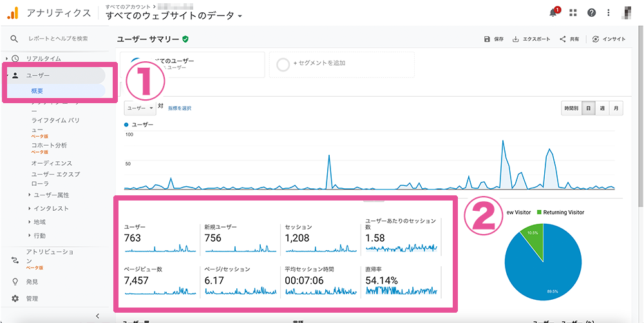Click the セッション 1,208 metric
Screen dimensions: 644x323
321,237
